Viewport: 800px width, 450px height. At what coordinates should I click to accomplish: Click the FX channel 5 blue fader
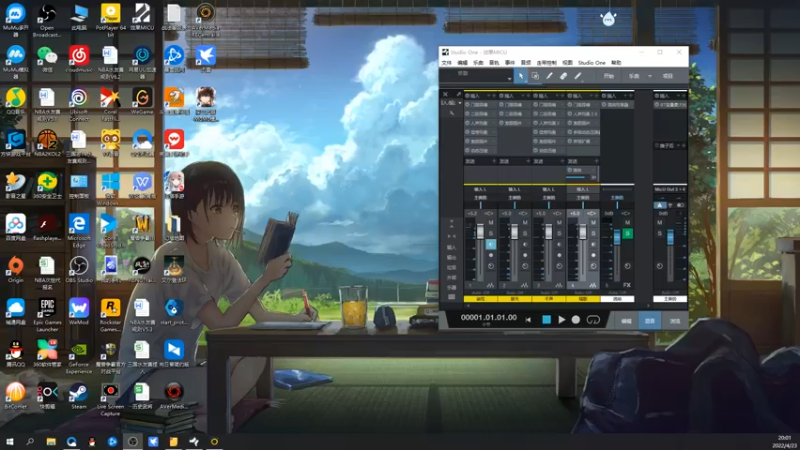click(x=617, y=237)
